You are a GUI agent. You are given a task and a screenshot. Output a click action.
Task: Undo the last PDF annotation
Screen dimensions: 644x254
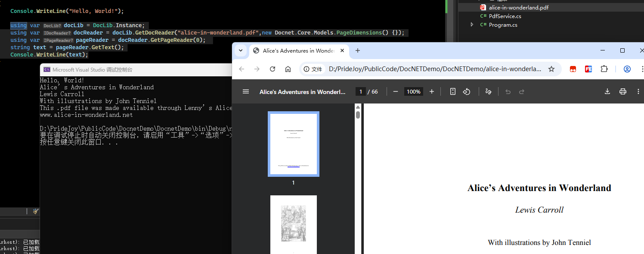(x=508, y=91)
